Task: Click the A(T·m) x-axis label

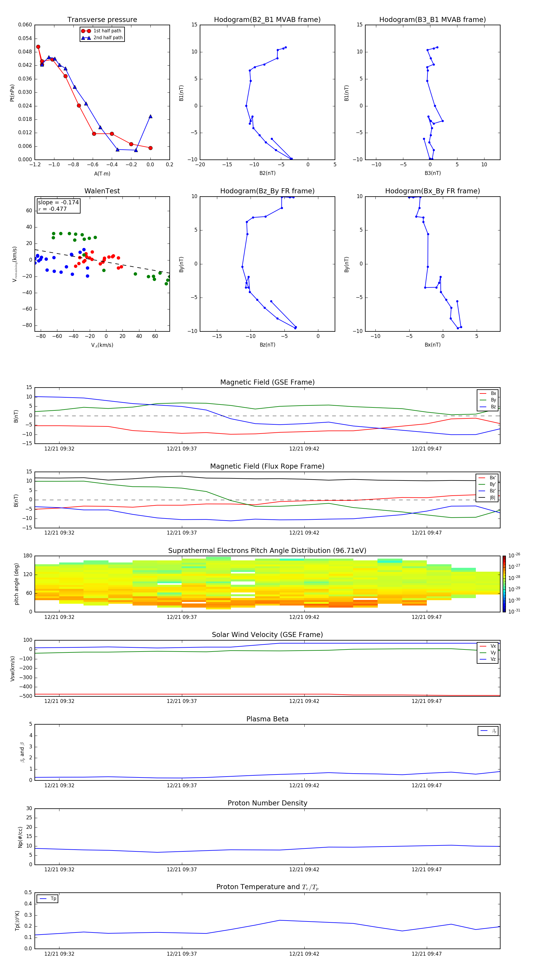Action: click(102, 173)
